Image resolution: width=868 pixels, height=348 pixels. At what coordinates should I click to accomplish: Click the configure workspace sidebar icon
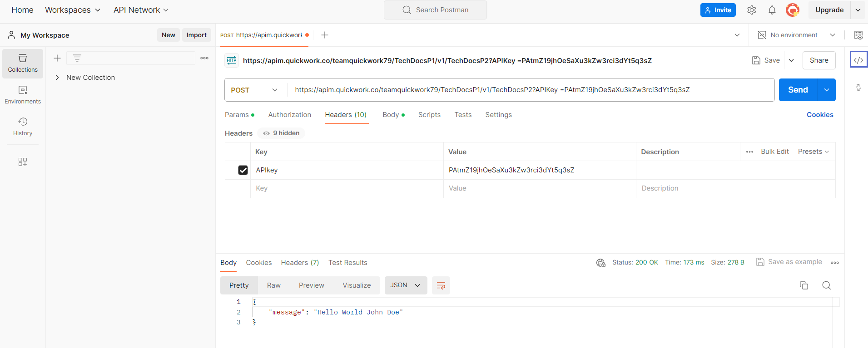point(23,162)
